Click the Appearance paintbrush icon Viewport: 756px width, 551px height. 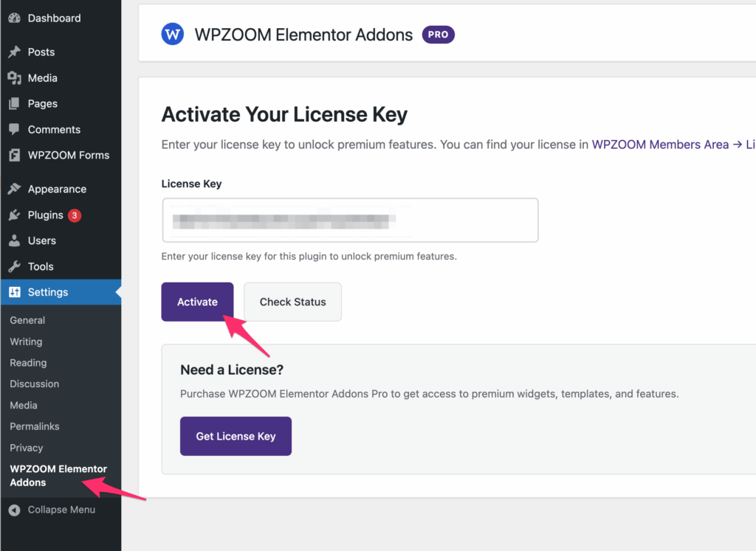click(15, 189)
